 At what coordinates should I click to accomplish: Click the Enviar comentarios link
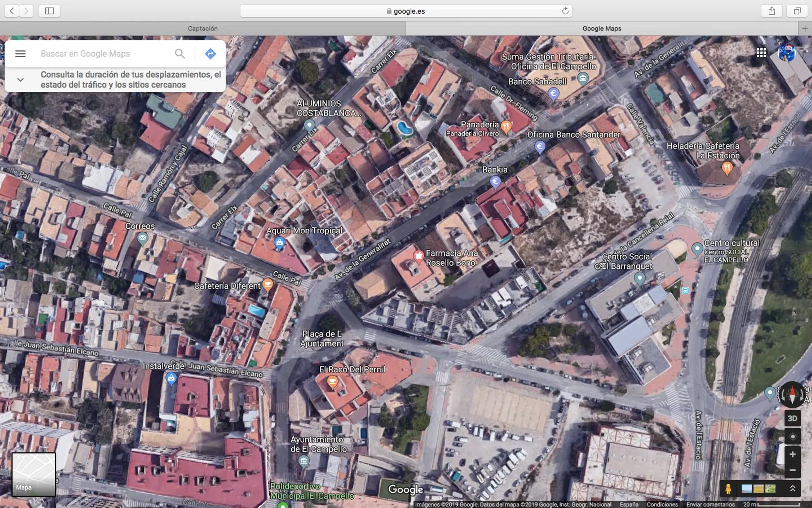coord(710,504)
